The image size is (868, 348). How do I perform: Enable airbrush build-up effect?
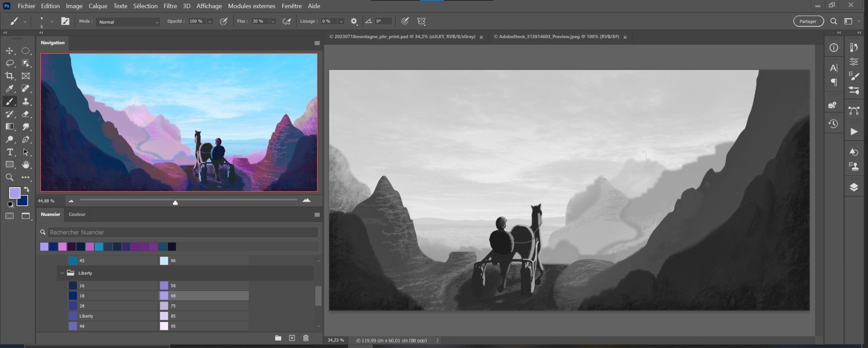click(286, 22)
